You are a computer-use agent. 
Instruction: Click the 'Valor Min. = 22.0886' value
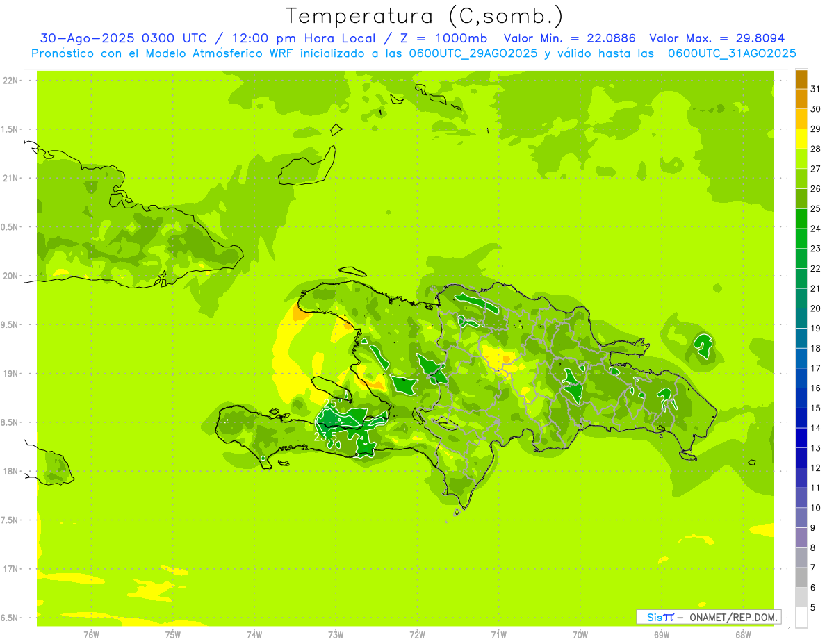pyautogui.click(x=570, y=38)
